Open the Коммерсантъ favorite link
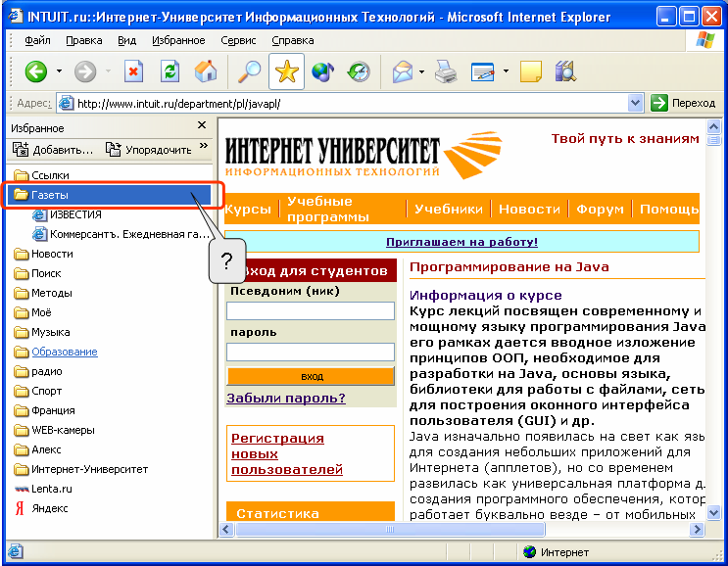Viewport: 728px width, 566px height. (121, 234)
